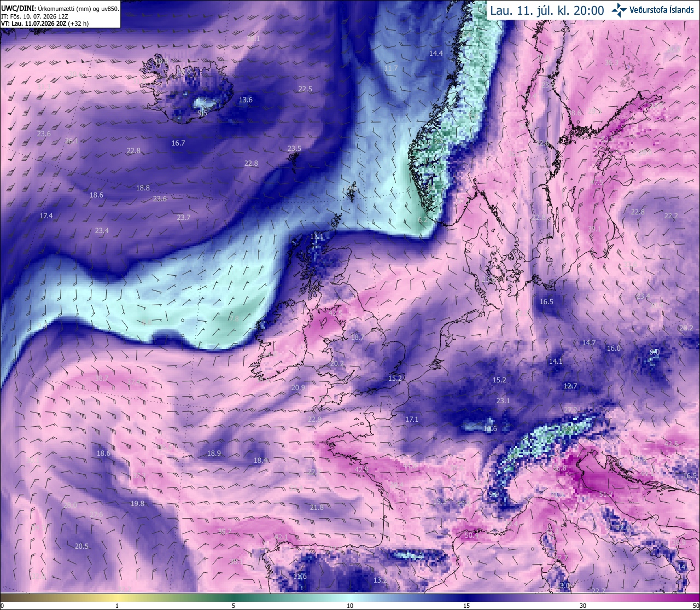
Task: Click the Veðurstofa Íslands logo icon
Action: 619,10
